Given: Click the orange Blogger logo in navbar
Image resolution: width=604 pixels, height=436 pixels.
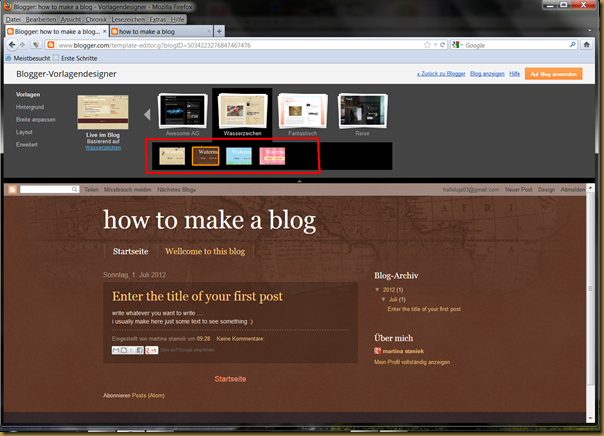Looking at the screenshot, I should [x=12, y=189].
